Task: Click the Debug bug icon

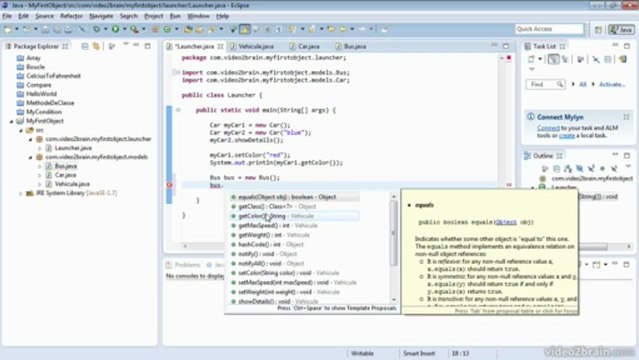Action: point(97,29)
